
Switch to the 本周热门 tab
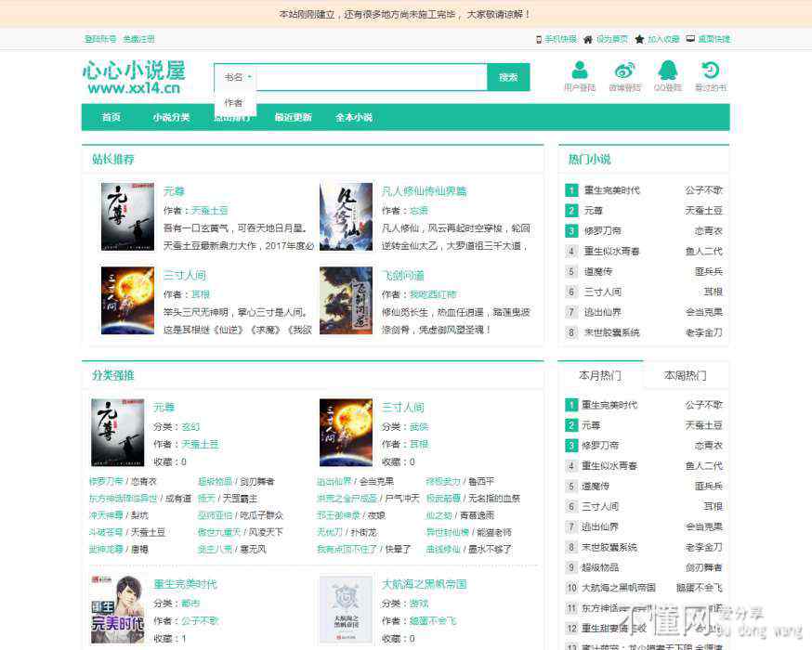pyautogui.click(x=685, y=375)
